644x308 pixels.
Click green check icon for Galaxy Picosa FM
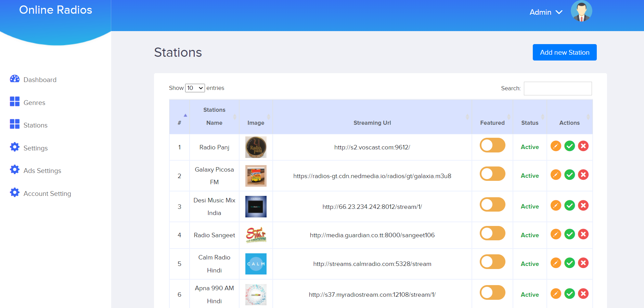(569, 175)
